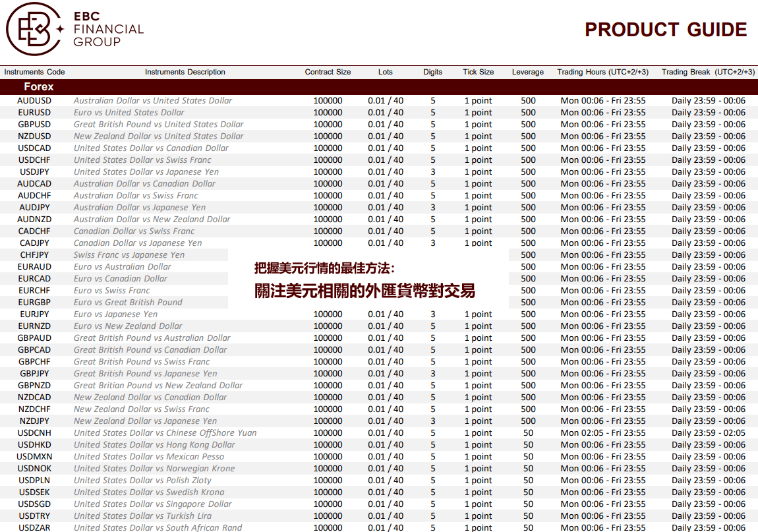Click 'New Zealand Dollar vs Canadian Dollar' description

pos(150,397)
